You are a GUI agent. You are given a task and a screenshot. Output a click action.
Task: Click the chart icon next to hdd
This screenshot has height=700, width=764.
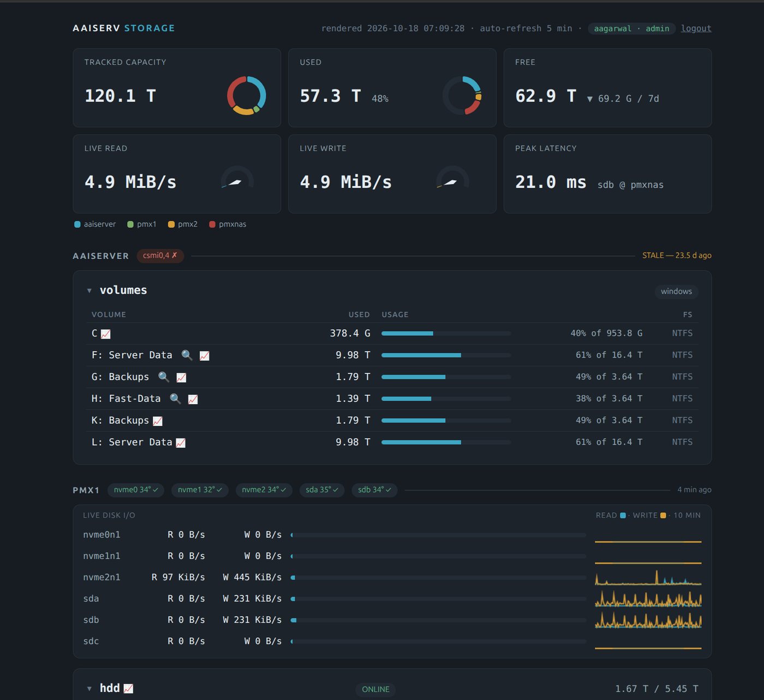(128, 689)
